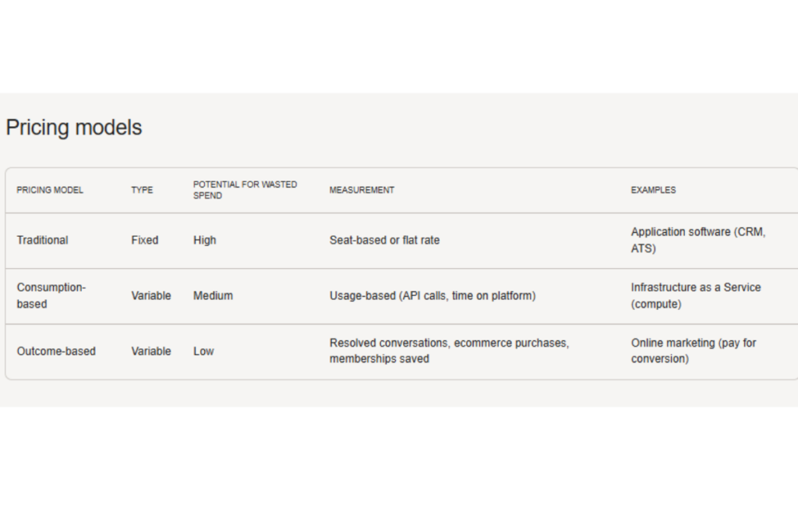Click the Traditional pricing model cell
798x532 pixels.
42,240
